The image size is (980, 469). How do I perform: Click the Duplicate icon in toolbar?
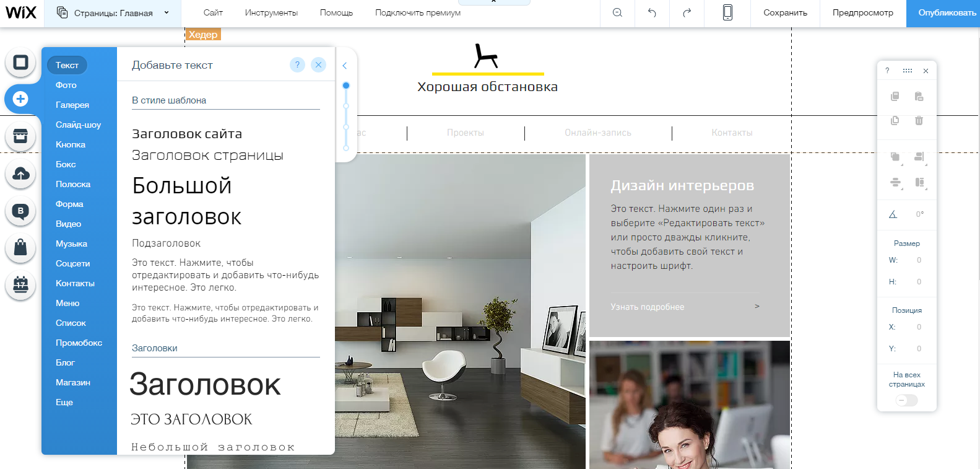(895, 120)
